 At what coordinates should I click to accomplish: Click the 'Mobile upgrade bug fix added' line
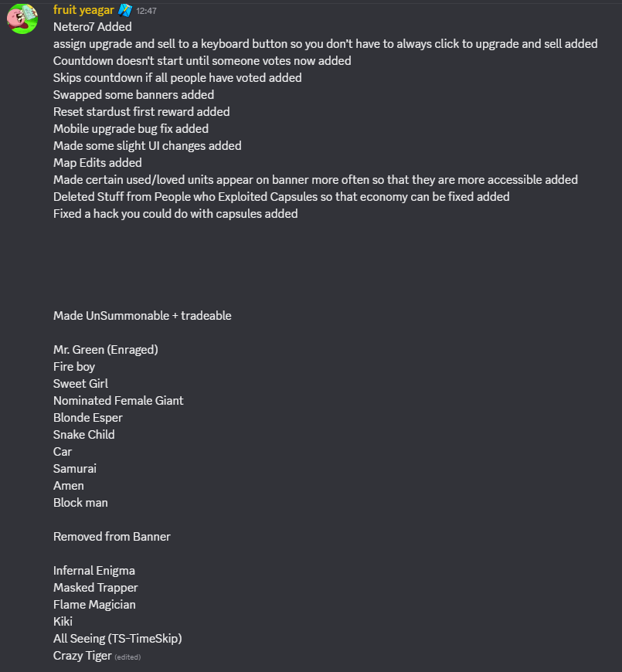[131, 129]
